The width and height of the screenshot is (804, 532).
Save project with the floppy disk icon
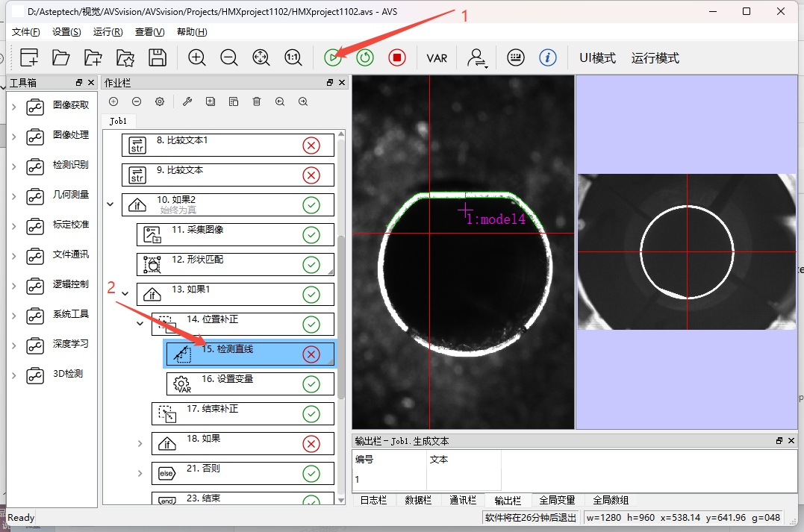[158, 57]
